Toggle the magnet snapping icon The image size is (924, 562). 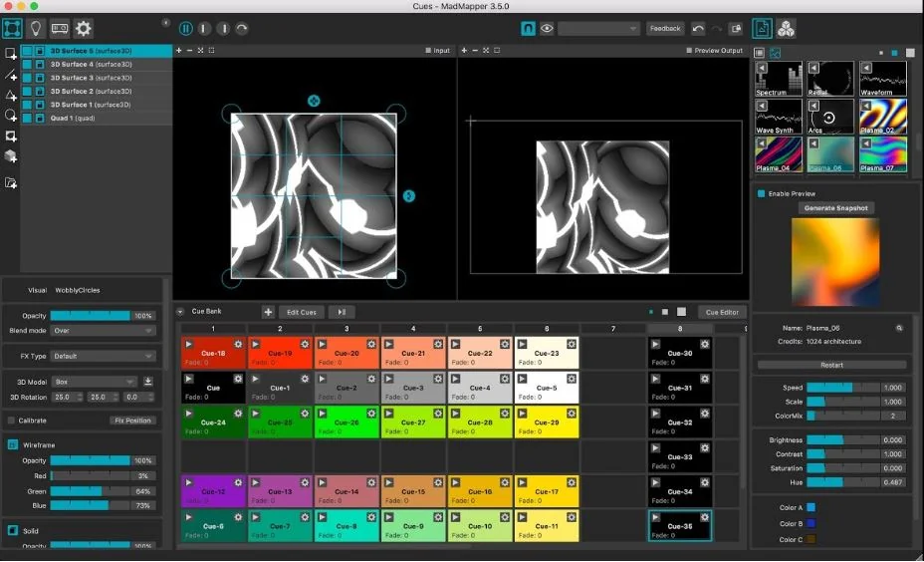coord(528,28)
